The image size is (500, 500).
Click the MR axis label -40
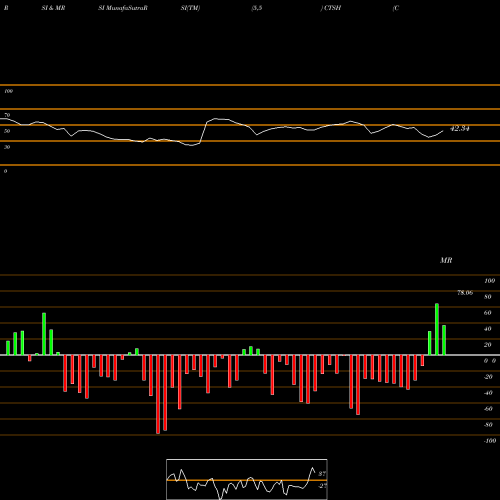[488, 393]
